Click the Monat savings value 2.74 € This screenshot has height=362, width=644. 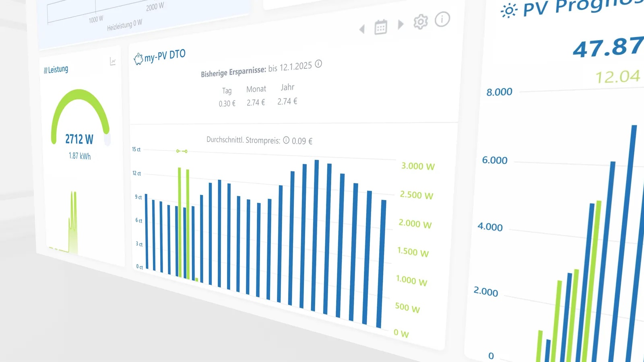(256, 103)
